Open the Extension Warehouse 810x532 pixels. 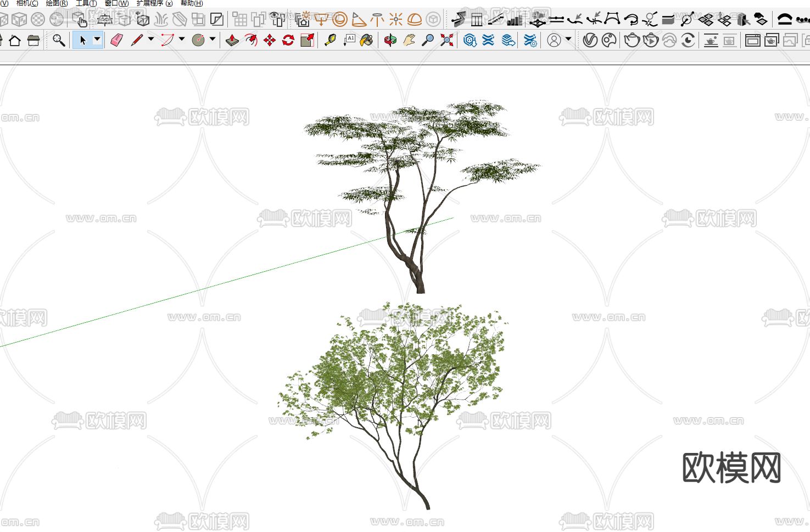tap(488, 40)
